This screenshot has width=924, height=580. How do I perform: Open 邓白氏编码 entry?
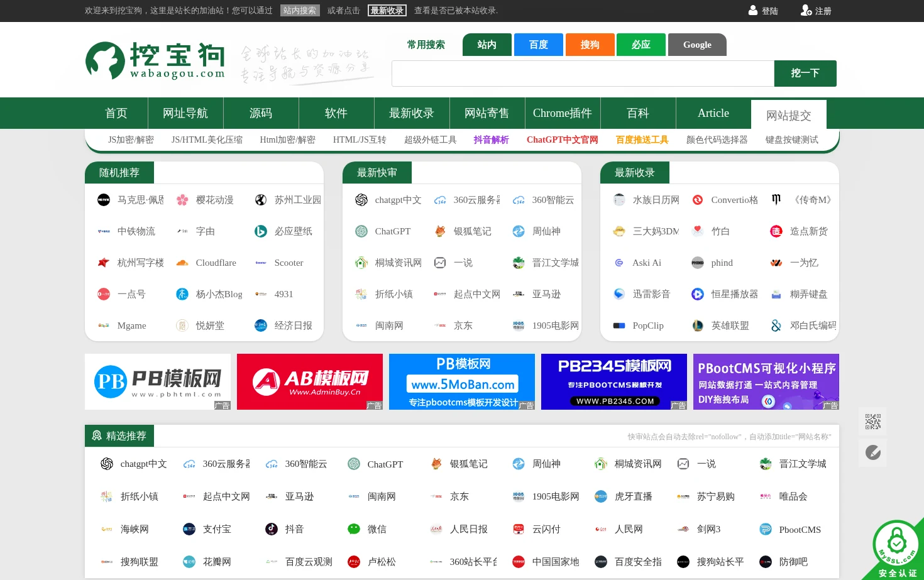804,326
